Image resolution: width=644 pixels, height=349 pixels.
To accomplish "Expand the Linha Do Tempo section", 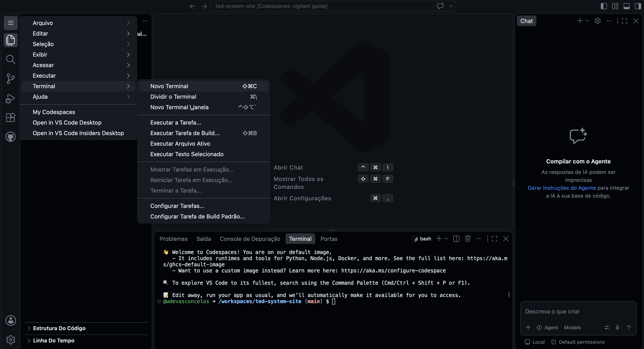I will point(86,340).
